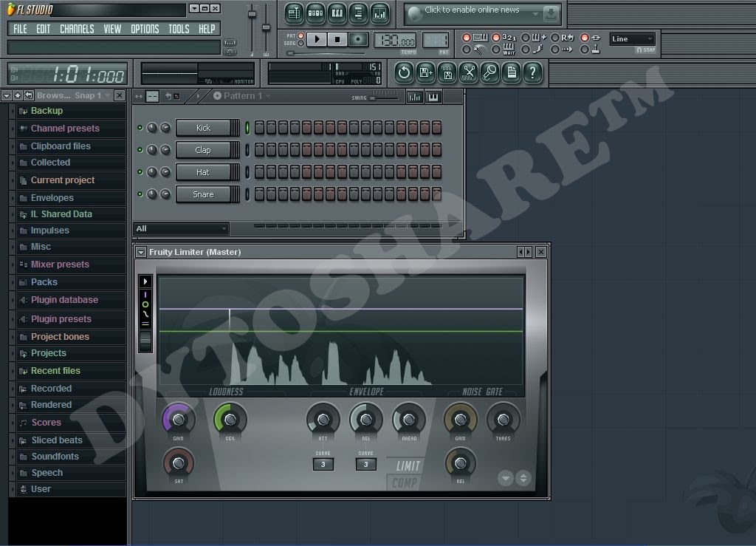
Task: Click the browser collapse structure icon
Action: tap(18, 95)
